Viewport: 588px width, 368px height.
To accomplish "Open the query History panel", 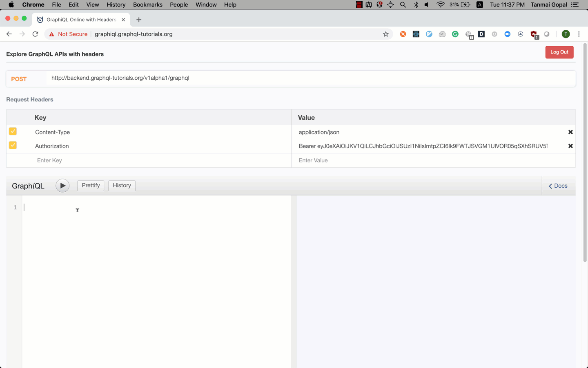I will [122, 186].
